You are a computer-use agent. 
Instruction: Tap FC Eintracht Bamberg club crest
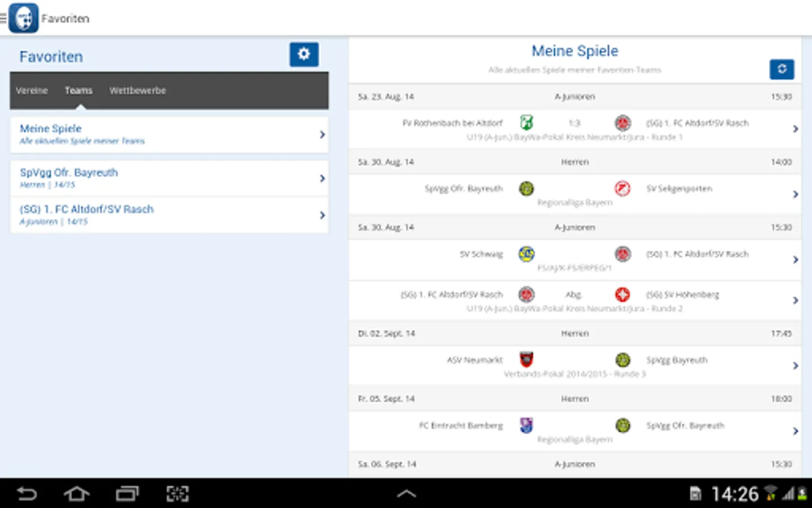point(526,425)
